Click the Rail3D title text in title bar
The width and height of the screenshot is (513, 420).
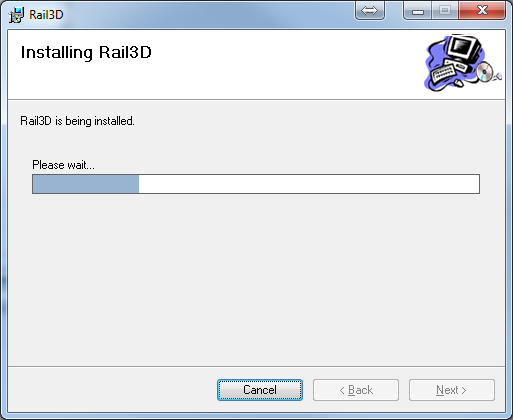46,15
